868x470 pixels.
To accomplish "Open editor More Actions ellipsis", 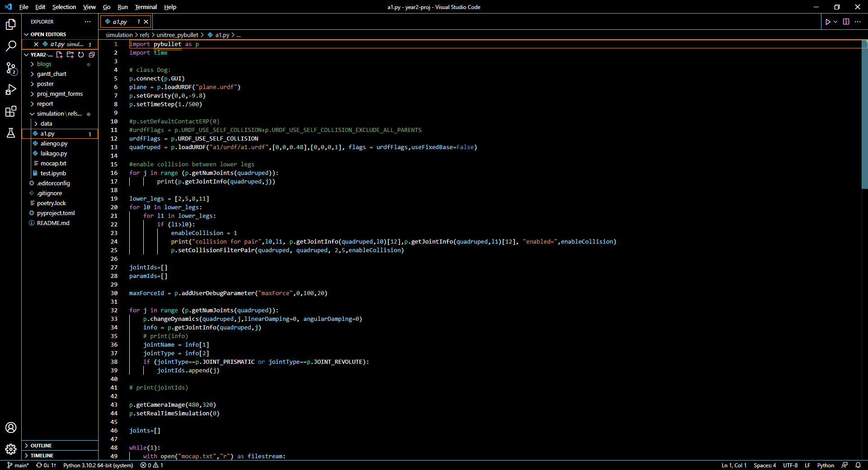I will [858, 22].
